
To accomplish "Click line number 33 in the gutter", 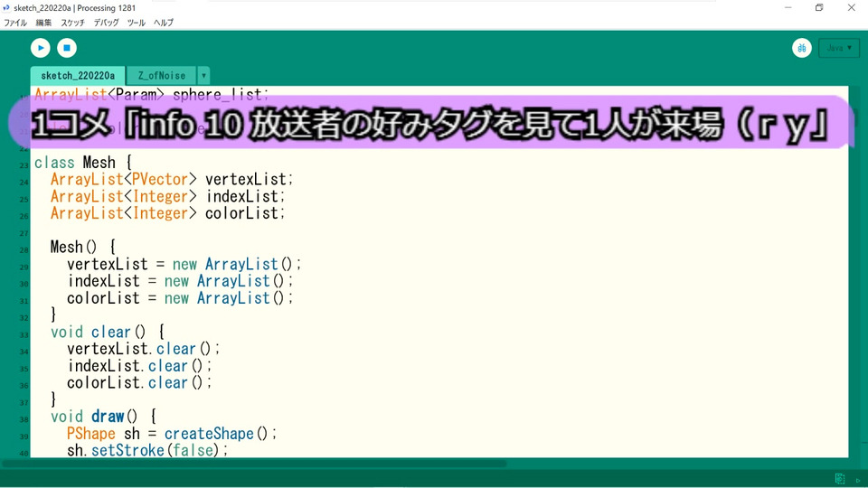I will [x=24, y=335].
